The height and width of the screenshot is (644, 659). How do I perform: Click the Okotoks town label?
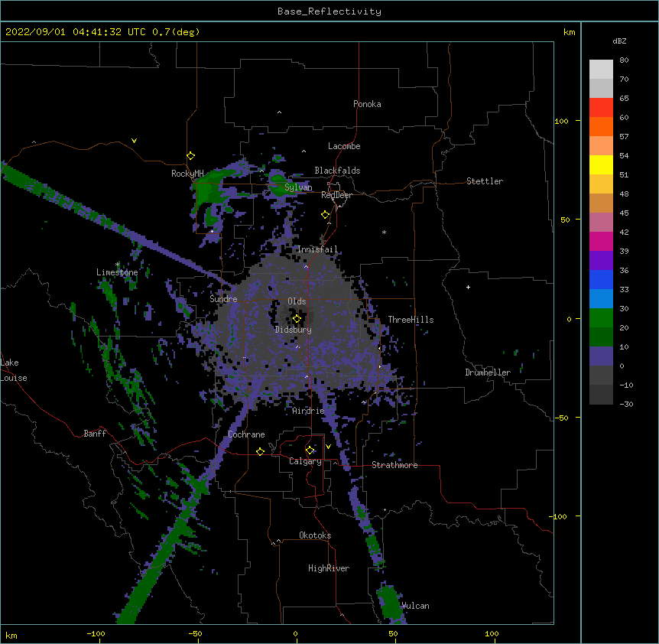click(x=315, y=535)
